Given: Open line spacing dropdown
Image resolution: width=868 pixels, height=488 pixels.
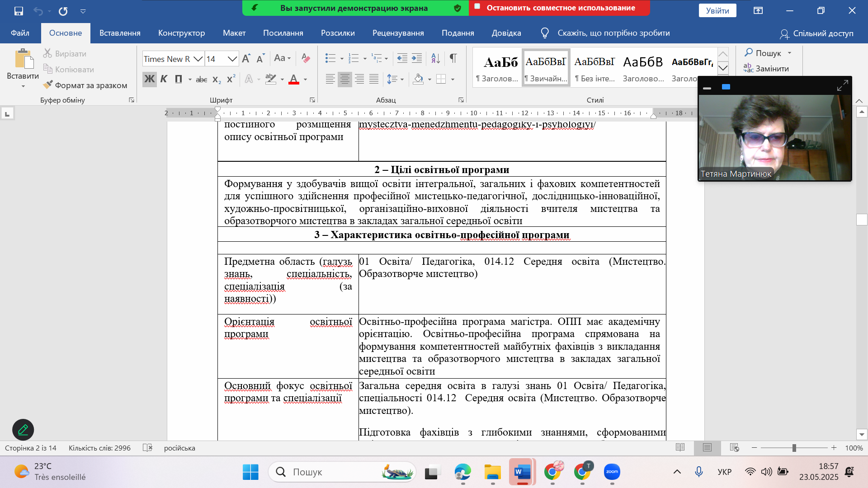Looking at the screenshot, I should click(396, 80).
